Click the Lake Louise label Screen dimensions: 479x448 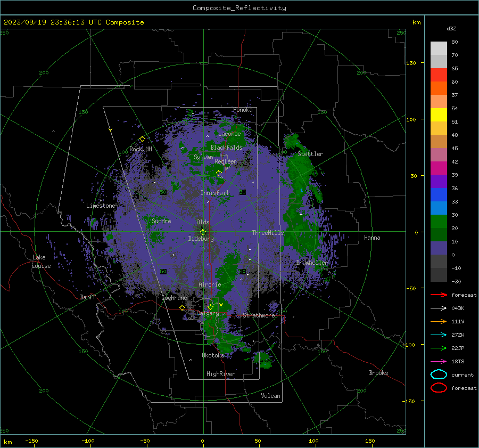point(41,262)
